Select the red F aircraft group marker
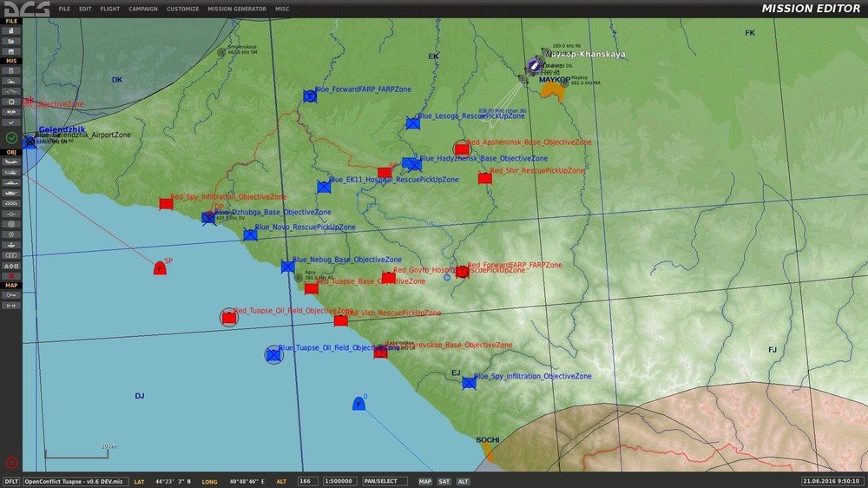This screenshot has width=868, height=488. (x=160, y=268)
